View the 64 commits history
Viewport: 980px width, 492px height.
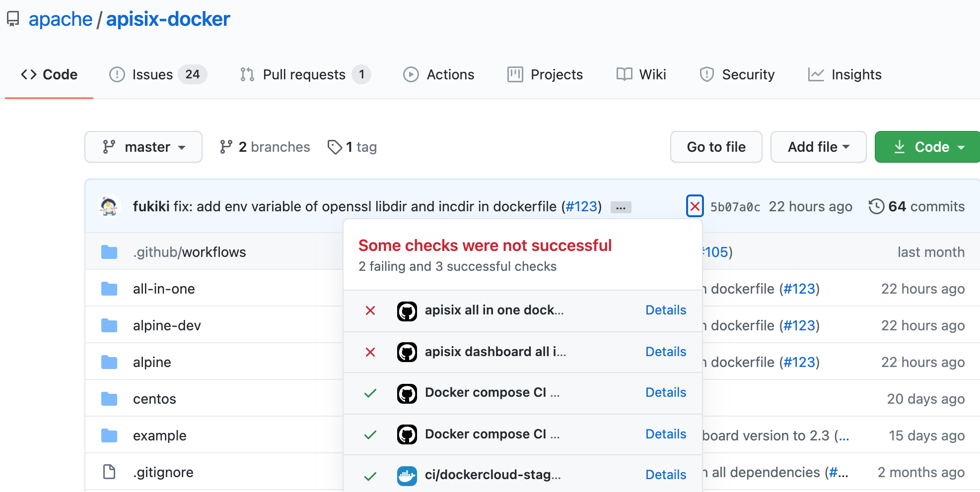(916, 206)
